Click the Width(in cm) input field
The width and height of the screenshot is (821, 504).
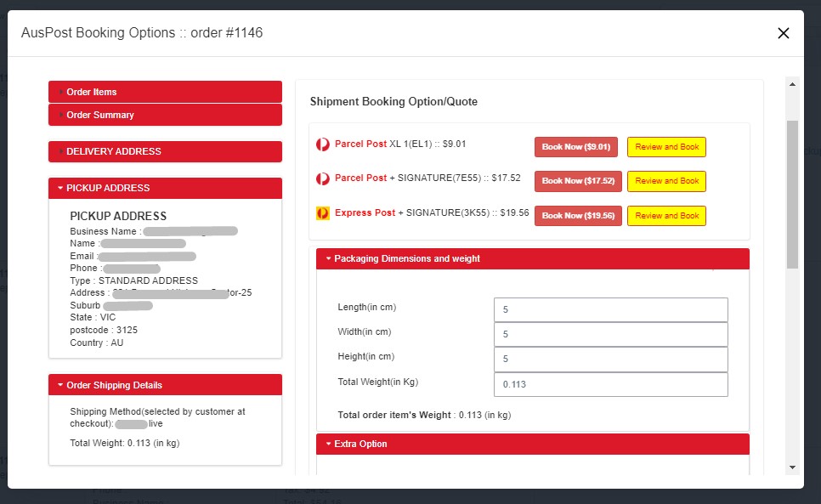point(610,334)
